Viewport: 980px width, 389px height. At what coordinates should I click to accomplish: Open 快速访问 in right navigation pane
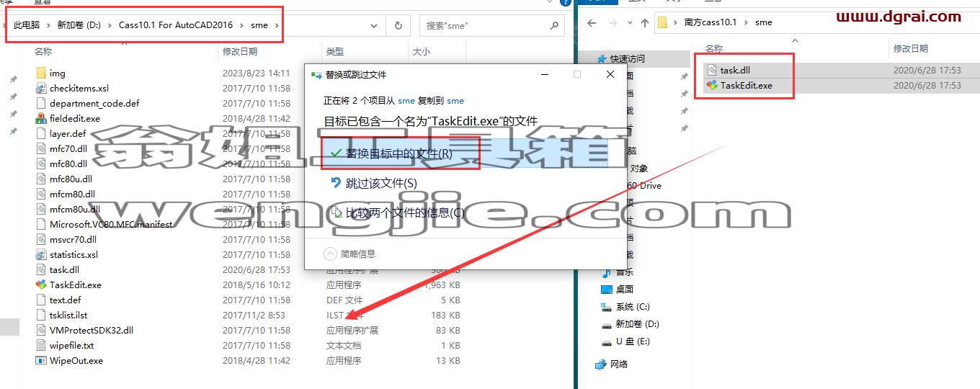[627, 58]
